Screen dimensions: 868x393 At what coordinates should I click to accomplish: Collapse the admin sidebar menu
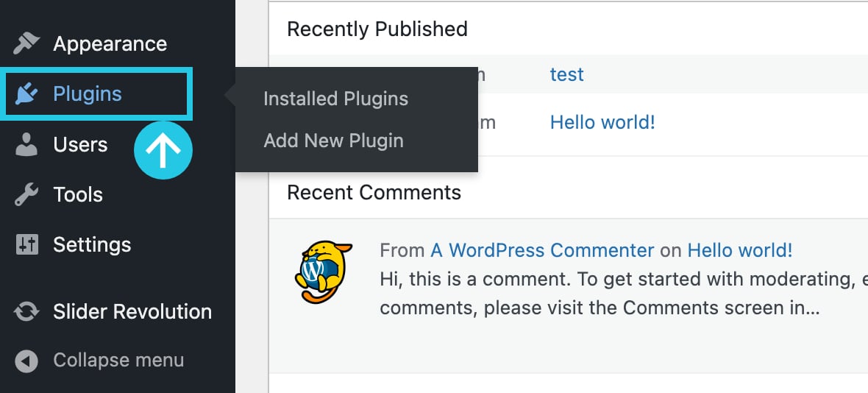coord(118,361)
